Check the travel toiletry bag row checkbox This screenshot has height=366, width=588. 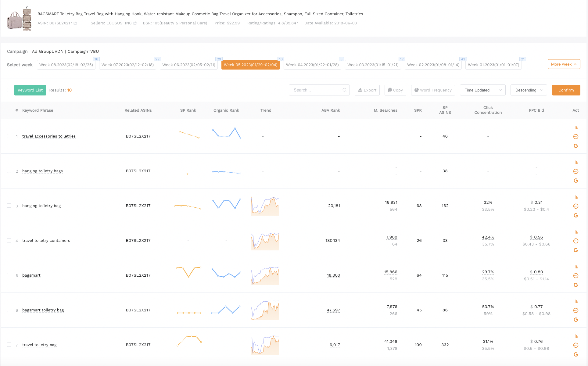tap(9, 345)
